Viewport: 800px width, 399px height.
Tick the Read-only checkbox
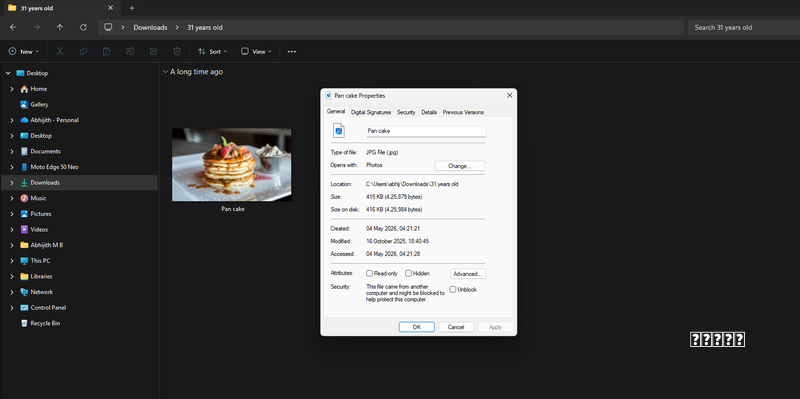[369, 273]
